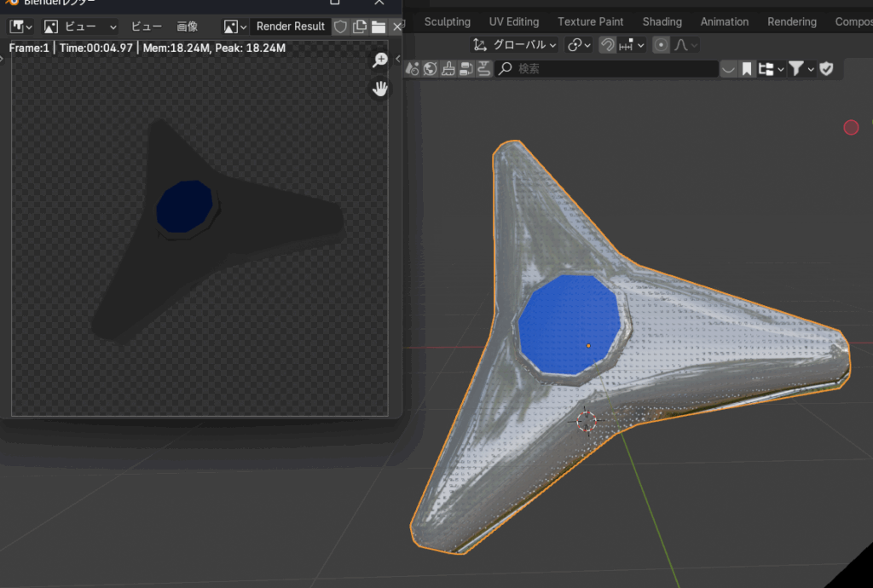Open an image with the folder icon
The width and height of the screenshot is (873, 588).
(x=378, y=26)
